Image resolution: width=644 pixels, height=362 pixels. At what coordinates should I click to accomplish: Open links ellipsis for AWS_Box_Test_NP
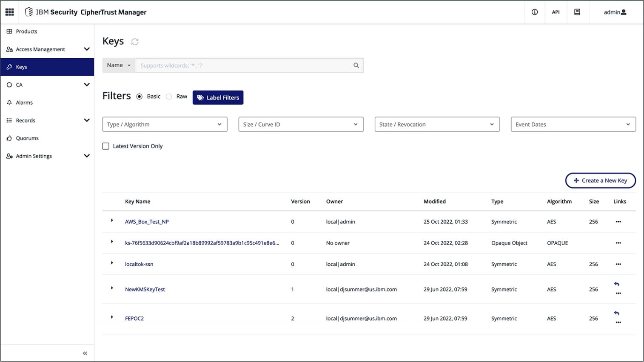tap(618, 222)
